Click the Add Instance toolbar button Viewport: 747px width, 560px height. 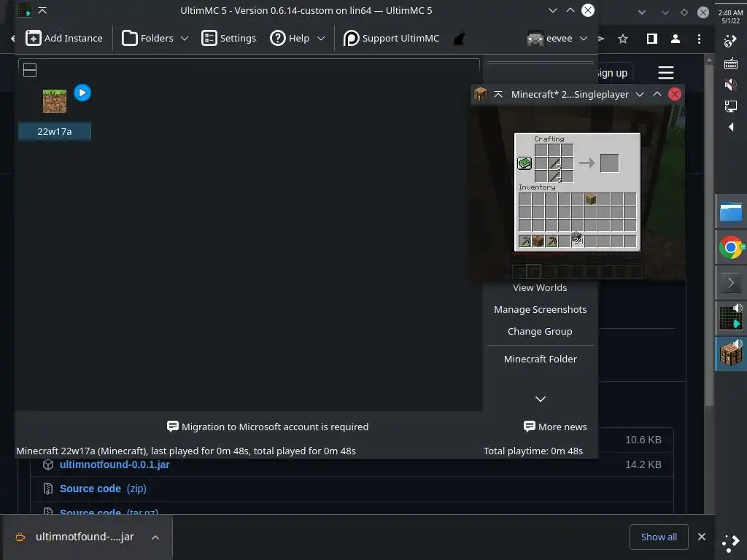click(x=64, y=38)
